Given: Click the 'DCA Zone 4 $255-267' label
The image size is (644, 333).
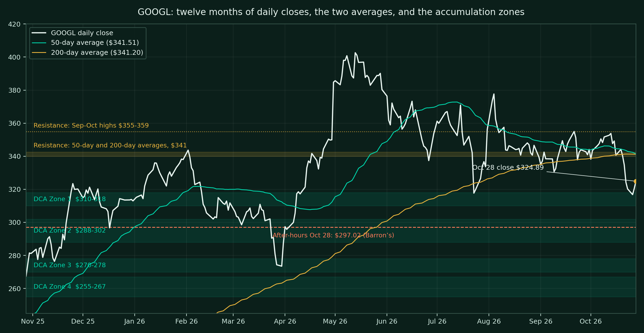Looking at the screenshot, I should pos(69,287).
